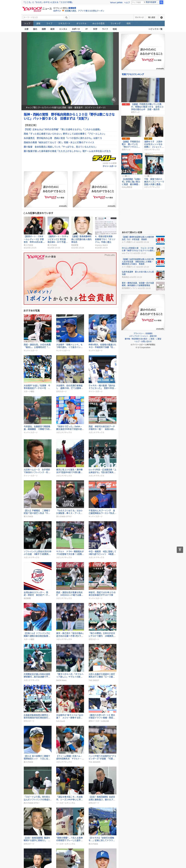This screenshot has height=868, width=186.
Task: Open 藤崎町長選挙 article in あわせて読みたい
Action: tap(138, 238)
